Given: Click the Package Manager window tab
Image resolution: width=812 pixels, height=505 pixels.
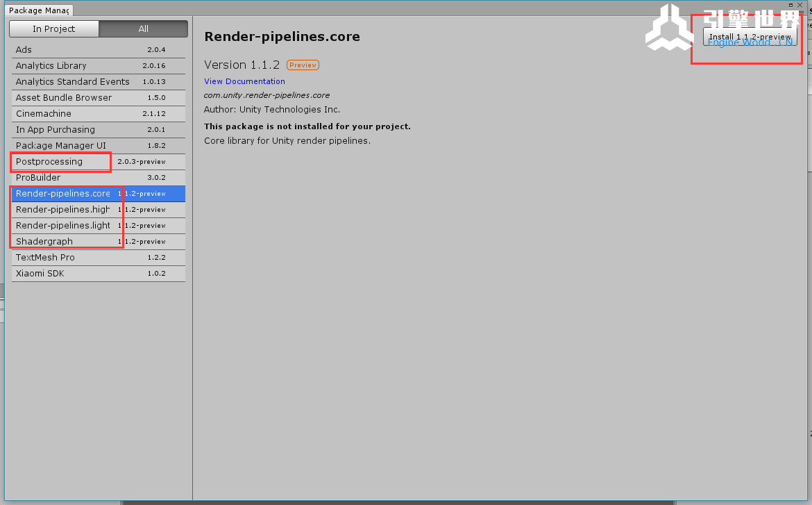Looking at the screenshot, I should pos(38,10).
